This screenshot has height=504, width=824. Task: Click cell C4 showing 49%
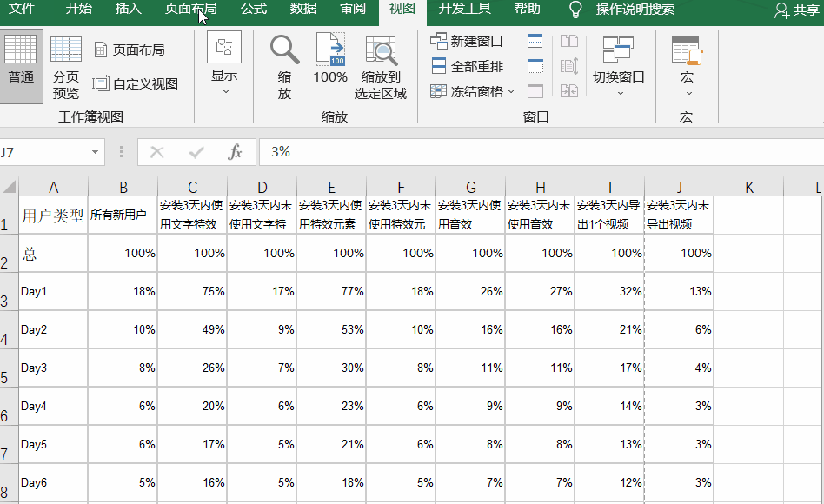pos(192,329)
